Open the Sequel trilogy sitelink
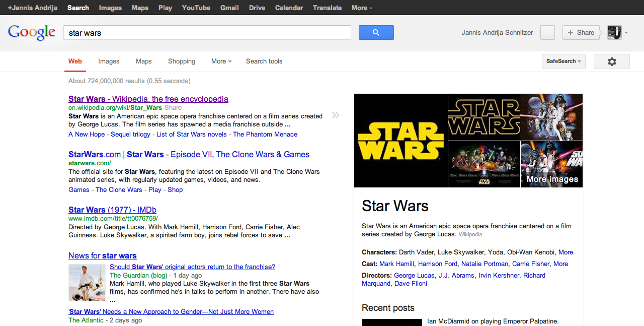 coord(130,135)
